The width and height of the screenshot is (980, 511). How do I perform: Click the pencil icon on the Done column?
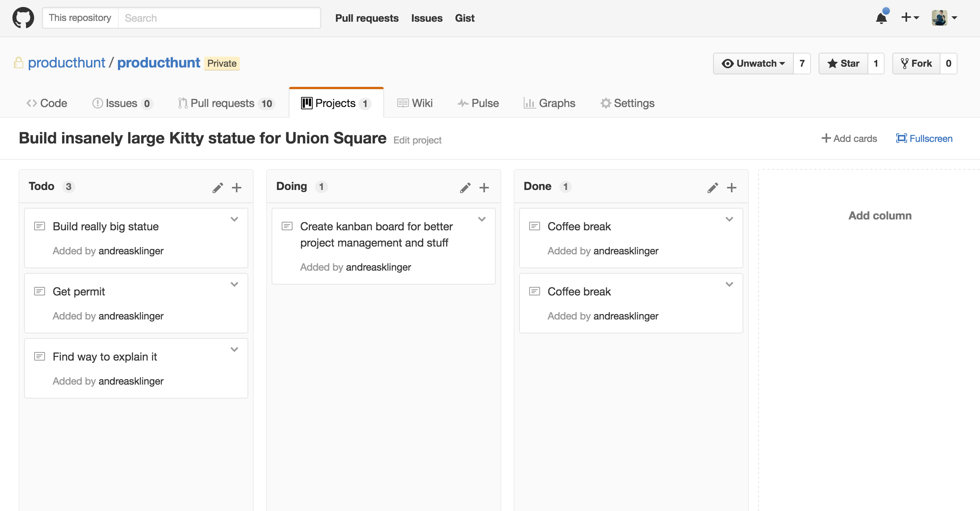point(713,188)
